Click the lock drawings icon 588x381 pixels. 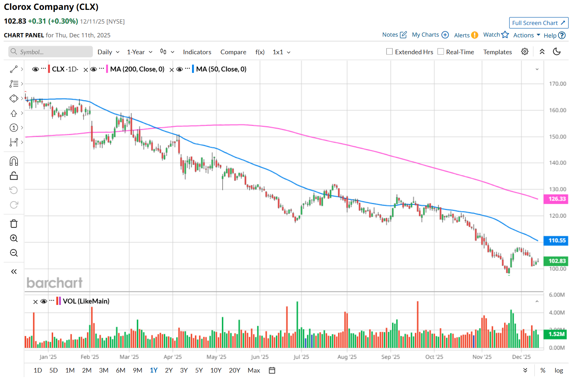[14, 176]
